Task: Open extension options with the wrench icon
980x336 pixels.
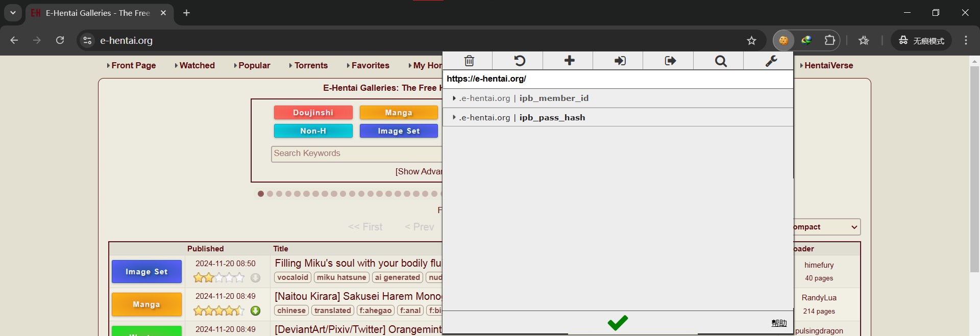Action: (770, 61)
